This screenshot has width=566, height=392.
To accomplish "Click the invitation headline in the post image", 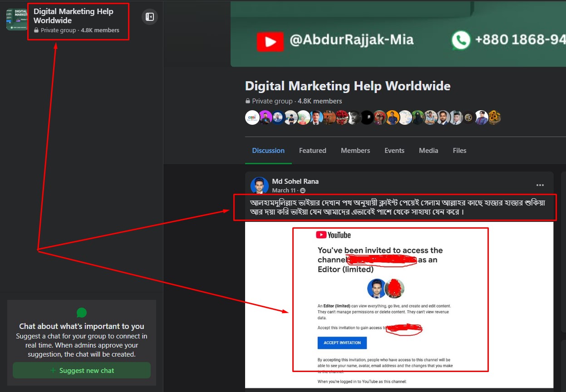I will (380, 260).
